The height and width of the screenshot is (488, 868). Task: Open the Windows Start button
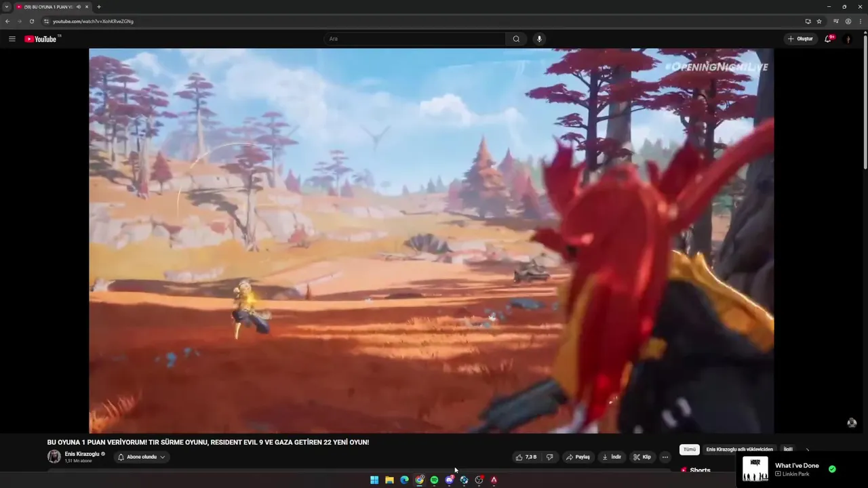coord(374,480)
